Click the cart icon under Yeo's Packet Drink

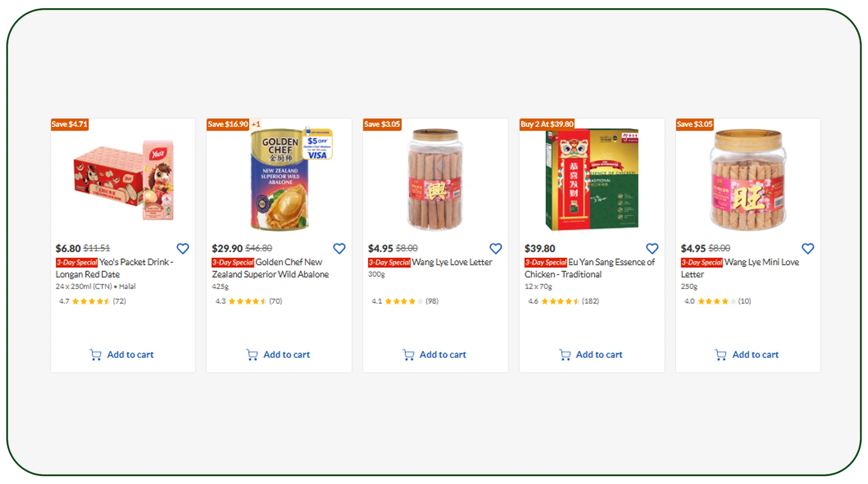95,355
